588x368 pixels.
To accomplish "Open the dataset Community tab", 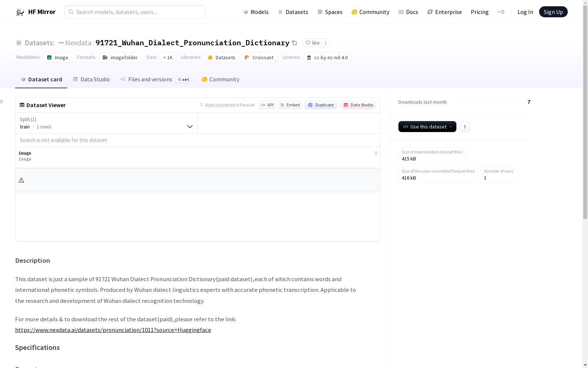I will (220, 79).
